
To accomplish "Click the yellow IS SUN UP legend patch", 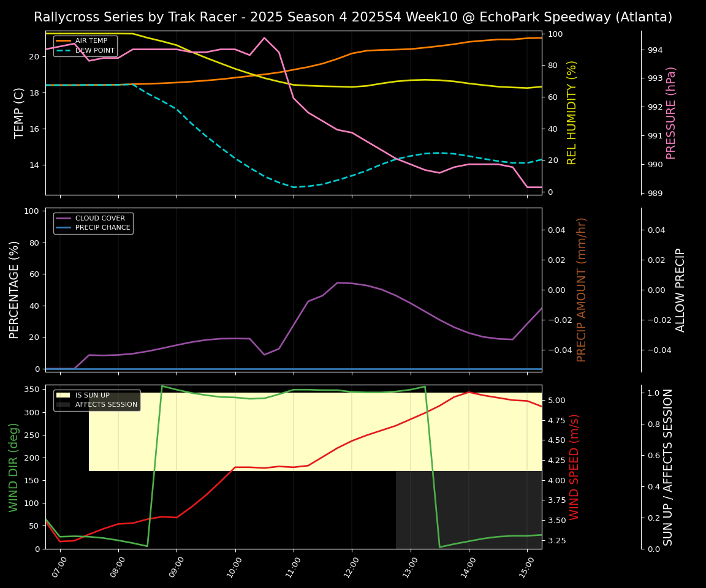I will [x=64, y=396].
